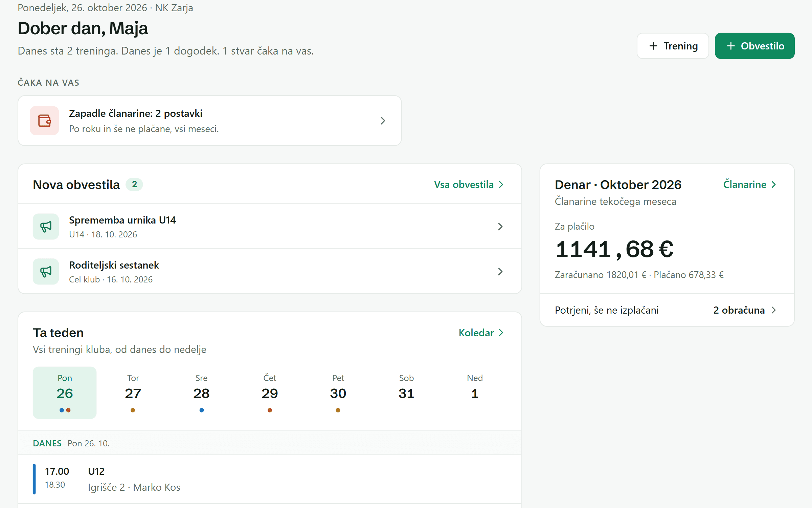Select Ned 1 day tab
Viewport: 812px width, 508px height.
[475, 393]
